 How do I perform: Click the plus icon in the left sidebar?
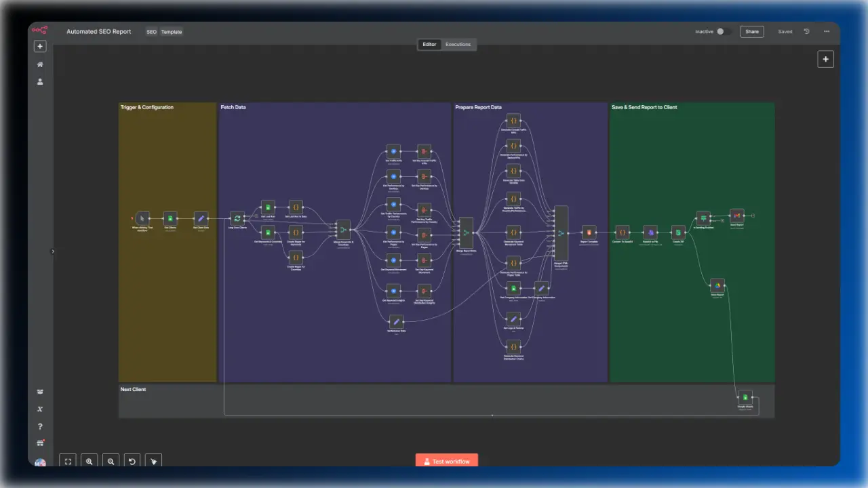(40, 47)
